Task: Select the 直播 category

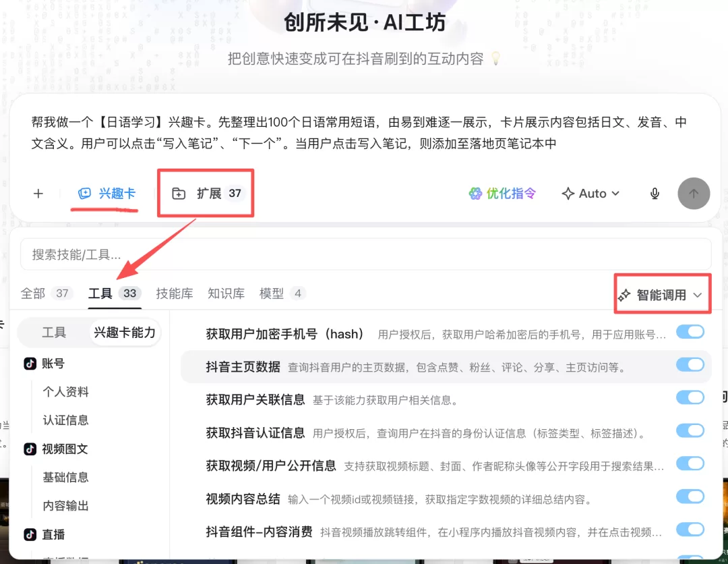Action: pyautogui.click(x=53, y=534)
